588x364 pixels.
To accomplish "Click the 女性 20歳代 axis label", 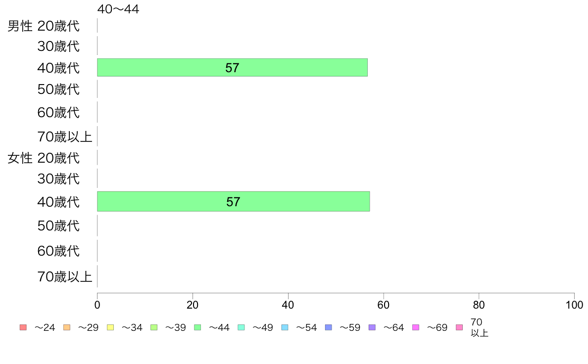I will 44,158.
